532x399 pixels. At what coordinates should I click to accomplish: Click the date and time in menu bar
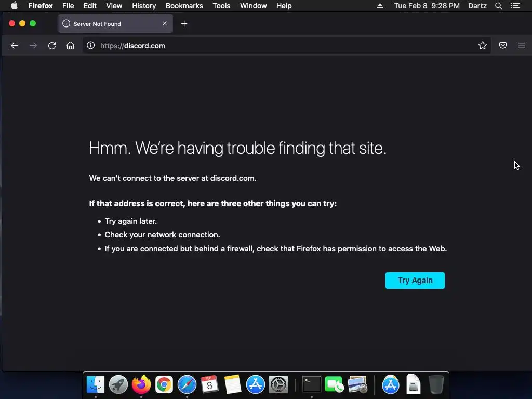coord(427,6)
